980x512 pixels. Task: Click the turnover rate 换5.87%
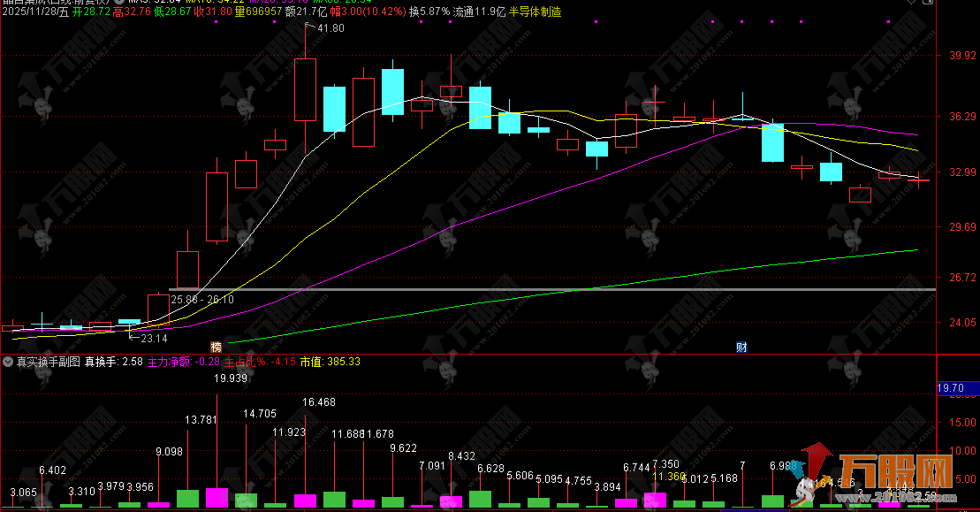429,11
